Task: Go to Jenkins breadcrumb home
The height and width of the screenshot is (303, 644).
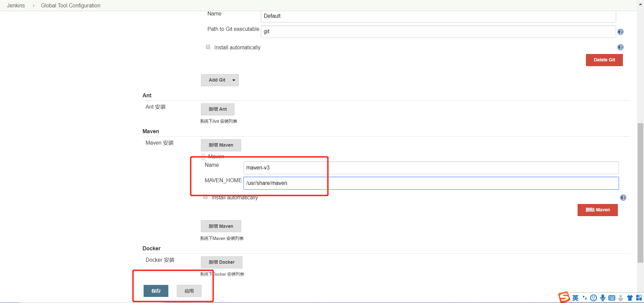Action: tap(16, 5)
